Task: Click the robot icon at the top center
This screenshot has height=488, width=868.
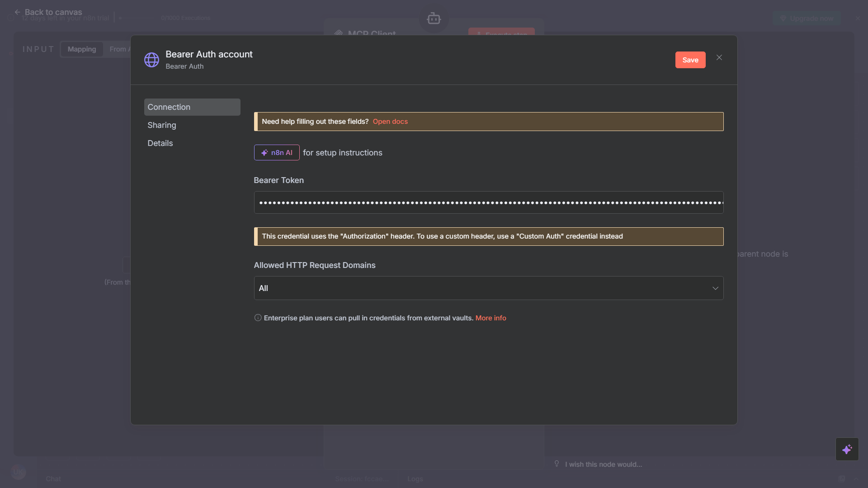Action: pos(434,19)
